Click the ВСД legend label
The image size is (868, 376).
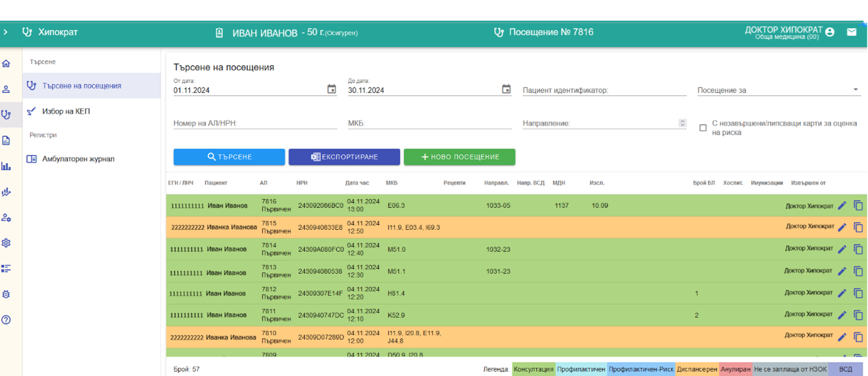(x=846, y=369)
